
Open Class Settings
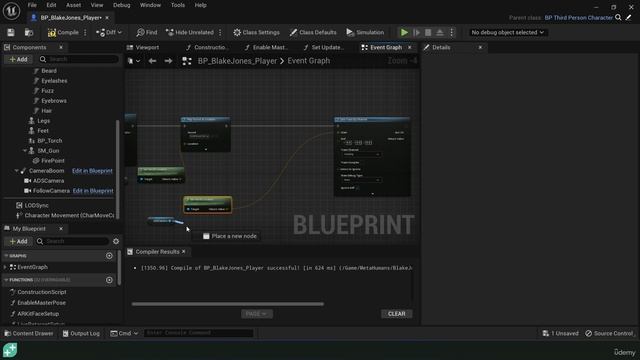click(x=256, y=32)
